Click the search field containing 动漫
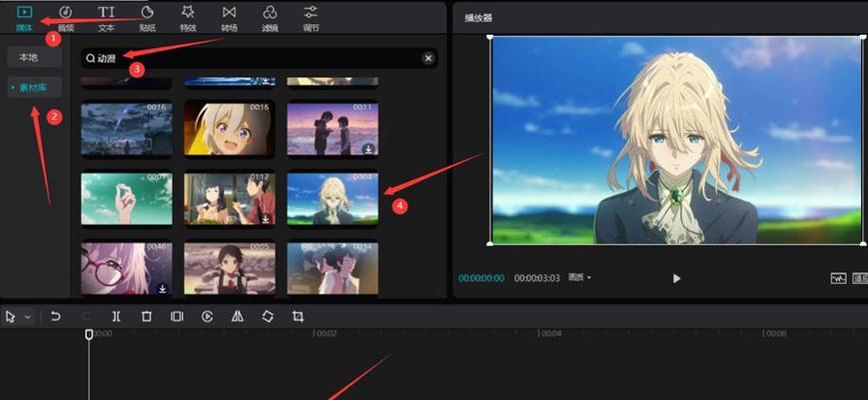The width and height of the screenshot is (868, 400). (260, 58)
